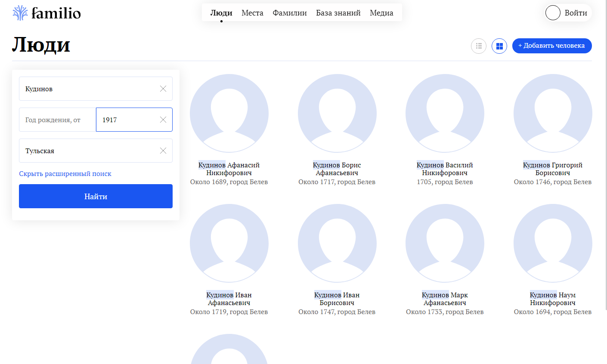Image resolution: width=607 pixels, height=364 pixels.
Task: Focus the Кудинов surname input
Action: [x=96, y=89]
